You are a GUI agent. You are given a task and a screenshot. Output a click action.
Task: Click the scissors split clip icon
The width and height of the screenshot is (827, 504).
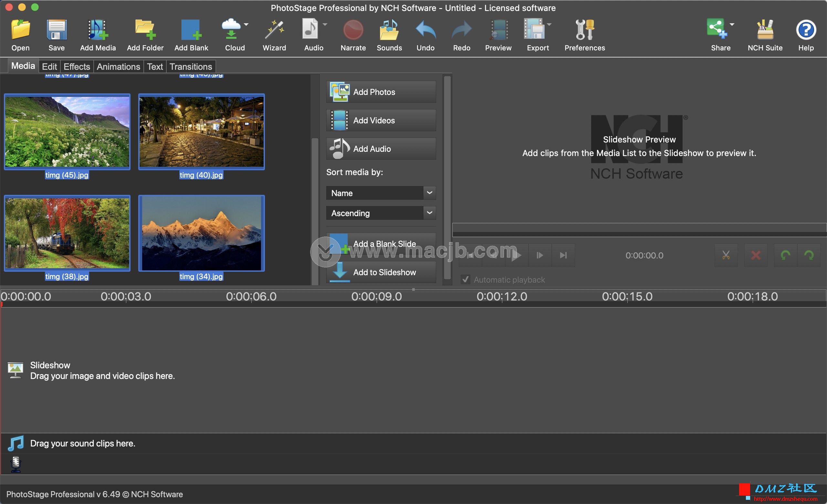pyautogui.click(x=726, y=255)
